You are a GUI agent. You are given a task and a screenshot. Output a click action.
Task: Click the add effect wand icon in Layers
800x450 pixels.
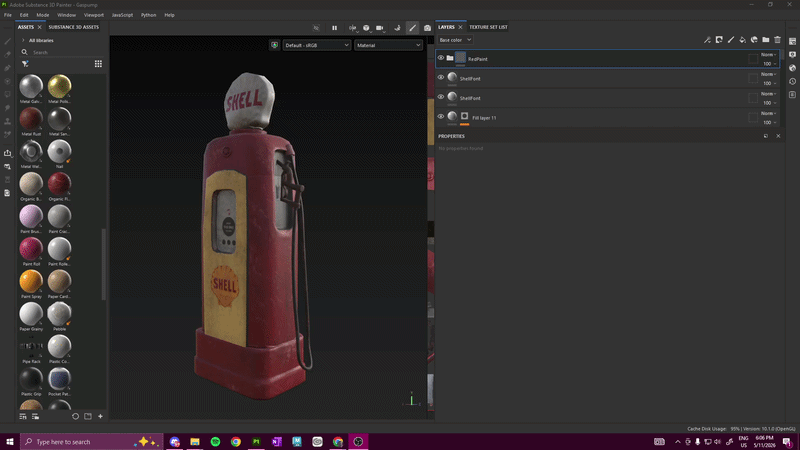point(707,40)
